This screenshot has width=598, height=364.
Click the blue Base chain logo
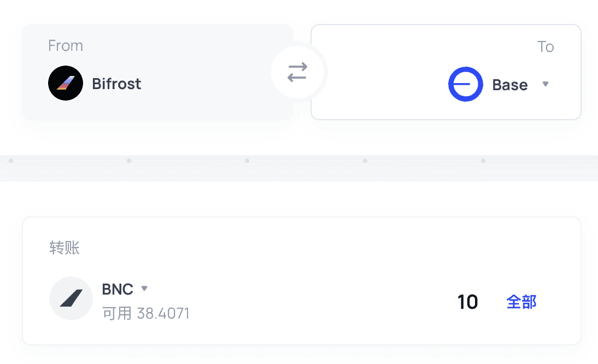(x=466, y=84)
